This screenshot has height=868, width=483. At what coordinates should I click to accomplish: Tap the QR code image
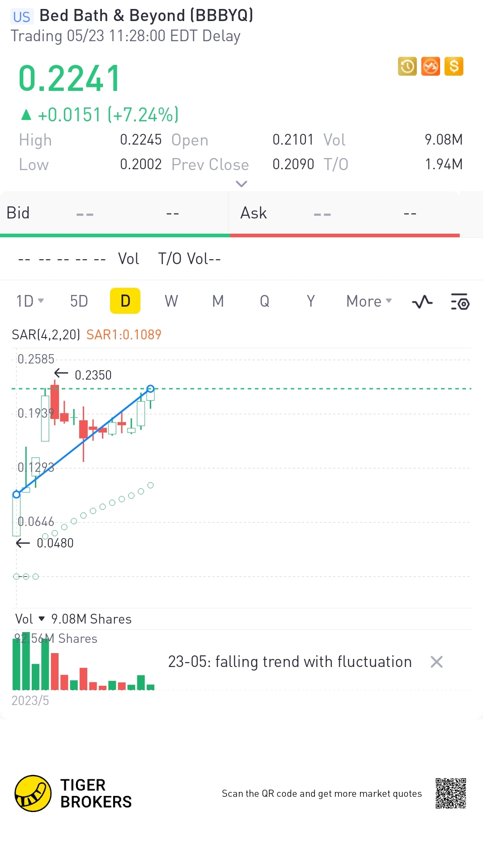451,793
